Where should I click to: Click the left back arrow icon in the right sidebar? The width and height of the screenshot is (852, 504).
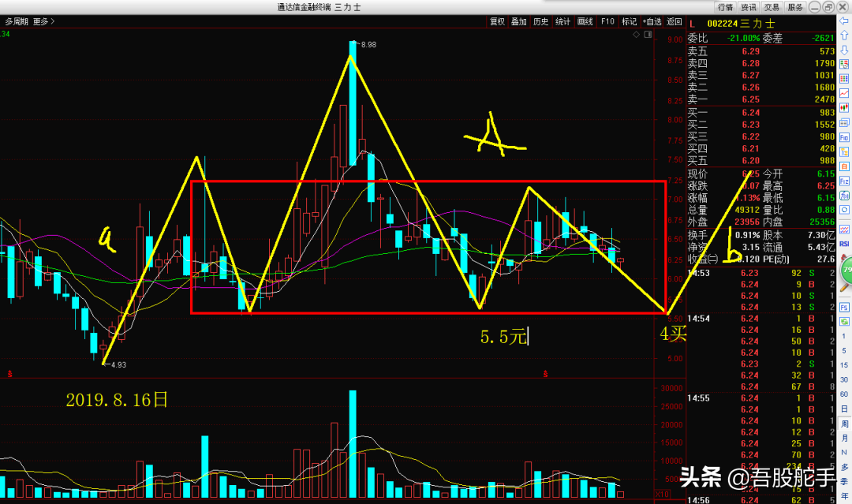coord(844,21)
